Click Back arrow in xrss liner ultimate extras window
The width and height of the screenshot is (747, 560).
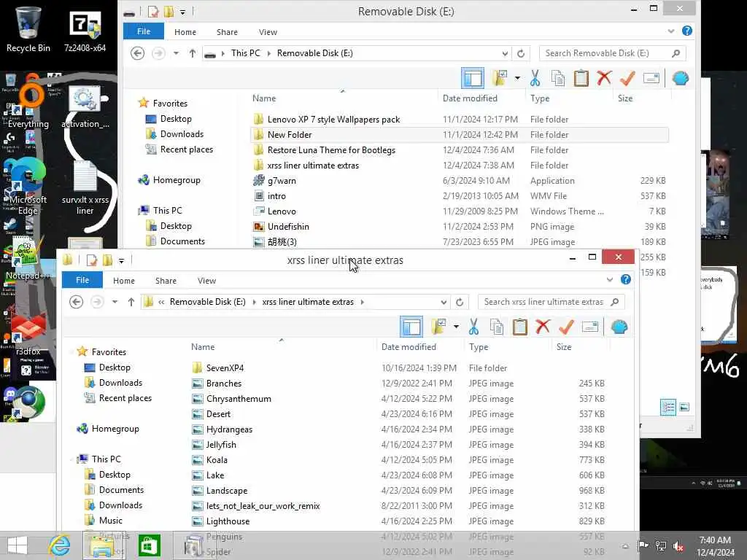click(x=76, y=302)
